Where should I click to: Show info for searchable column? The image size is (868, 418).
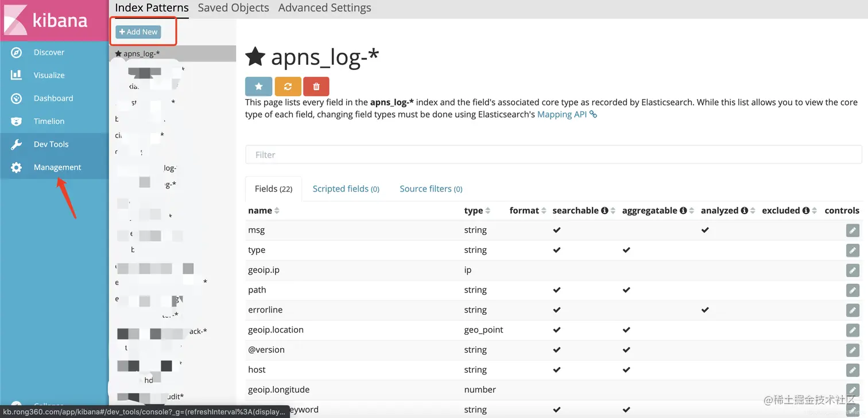click(604, 210)
